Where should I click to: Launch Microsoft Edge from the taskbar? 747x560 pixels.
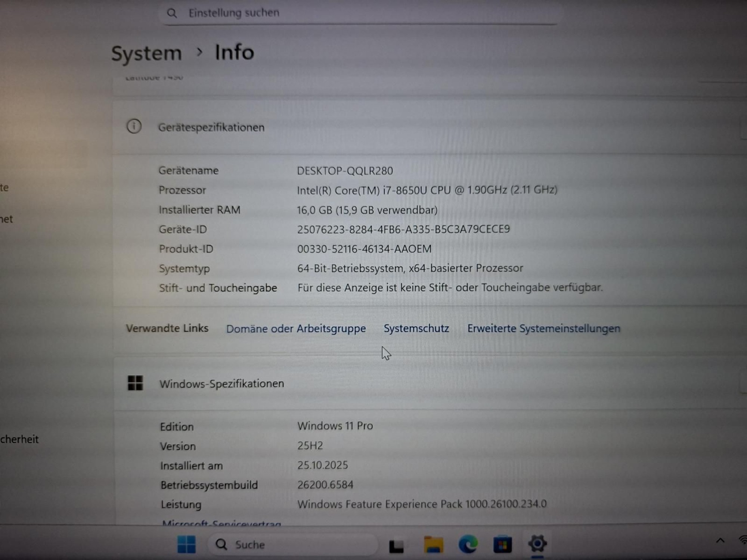pyautogui.click(x=468, y=544)
